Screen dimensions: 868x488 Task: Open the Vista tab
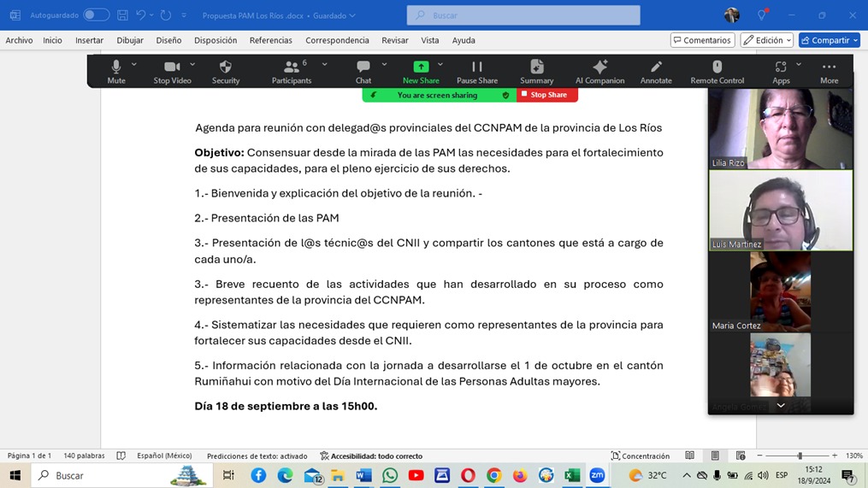click(x=429, y=40)
